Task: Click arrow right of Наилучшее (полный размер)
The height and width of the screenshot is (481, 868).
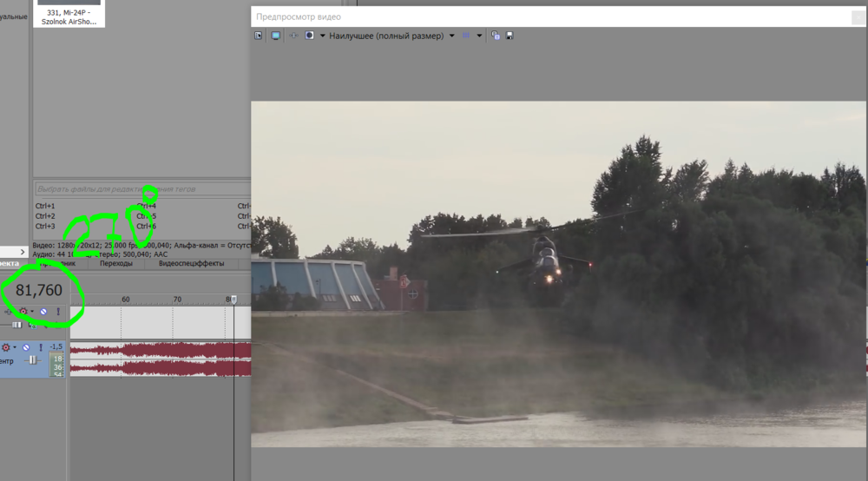Action: pos(451,36)
